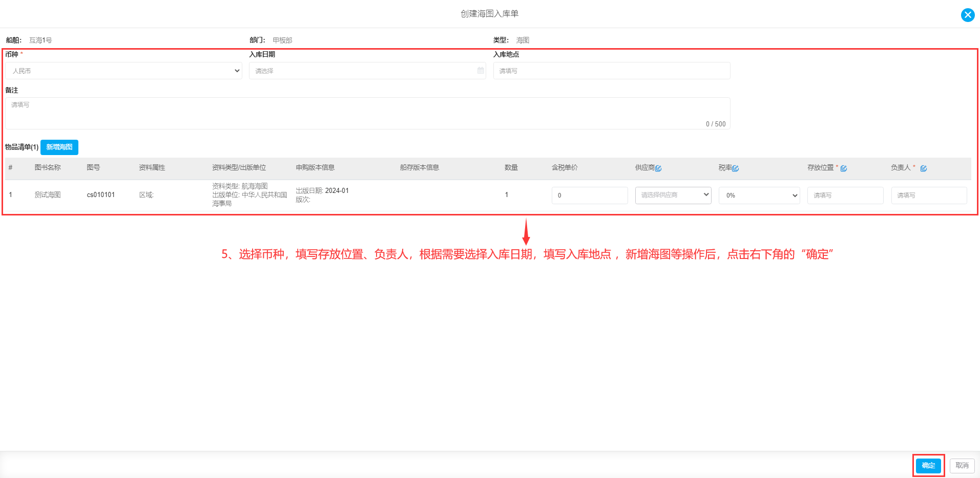Click the 图书名称 column header
The height and width of the screenshot is (478, 980).
[x=48, y=168]
